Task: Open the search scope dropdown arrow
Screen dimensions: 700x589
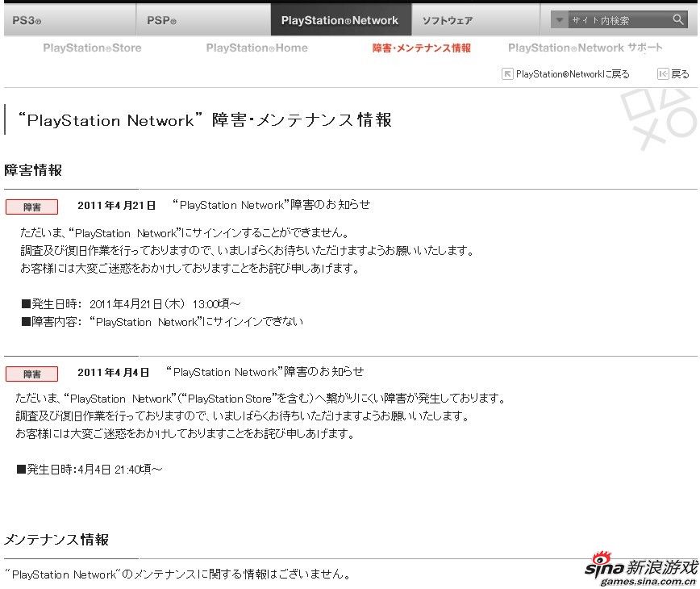Action: [560, 20]
